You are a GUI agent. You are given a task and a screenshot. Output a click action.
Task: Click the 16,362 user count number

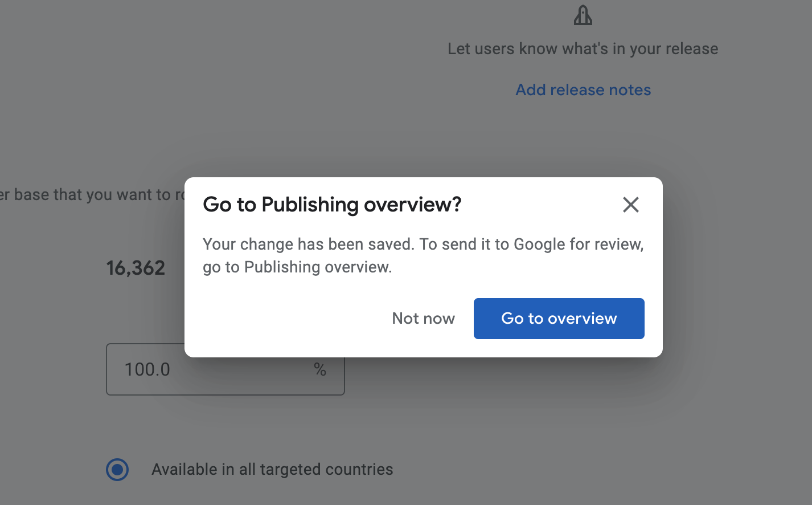click(136, 268)
